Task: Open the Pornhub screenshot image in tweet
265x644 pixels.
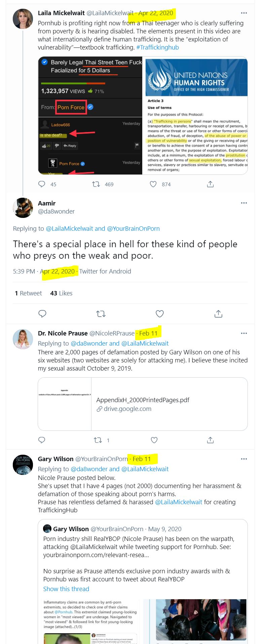Action: pyautogui.click(x=90, y=116)
